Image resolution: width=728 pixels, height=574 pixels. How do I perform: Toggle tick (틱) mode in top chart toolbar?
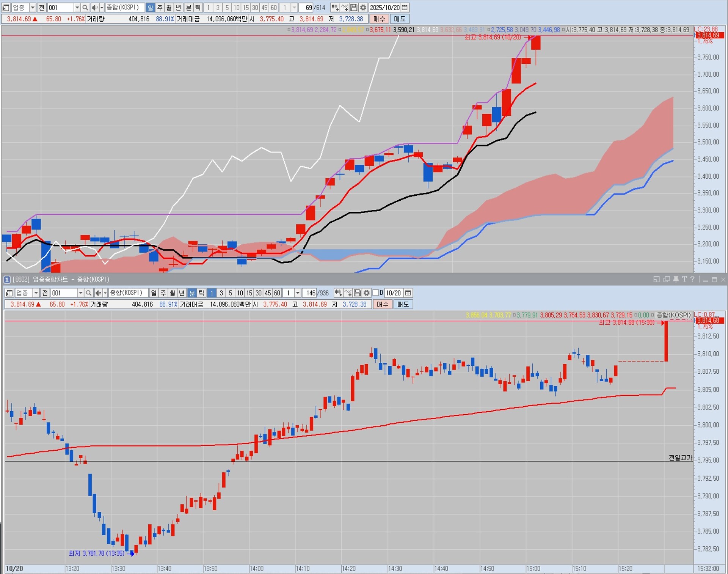(198, 8)
